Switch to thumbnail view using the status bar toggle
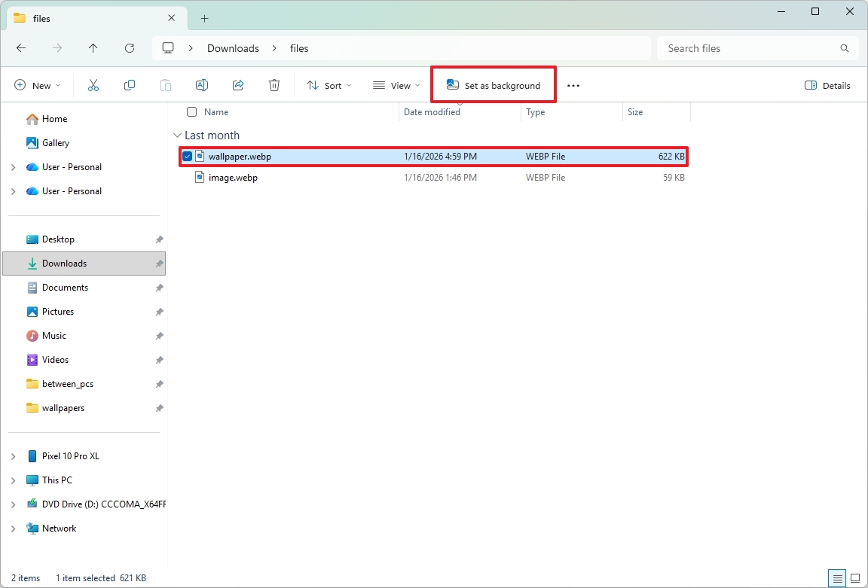Screen dimensions: 868x588 pos(854,578)
